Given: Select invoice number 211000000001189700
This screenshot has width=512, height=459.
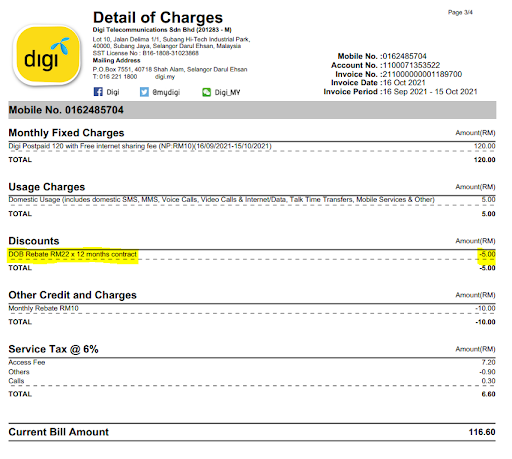Looking at the screenshot, I should coord(422,74).
